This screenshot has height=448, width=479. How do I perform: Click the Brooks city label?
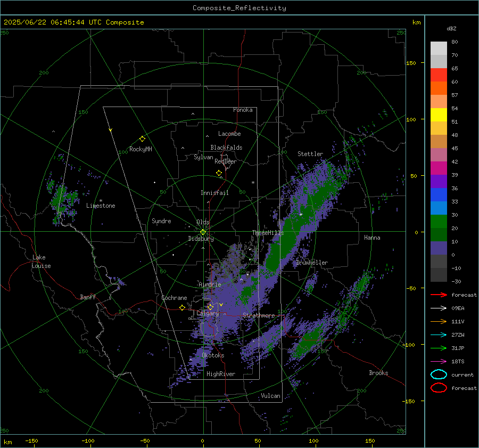[x=378, y=373]
